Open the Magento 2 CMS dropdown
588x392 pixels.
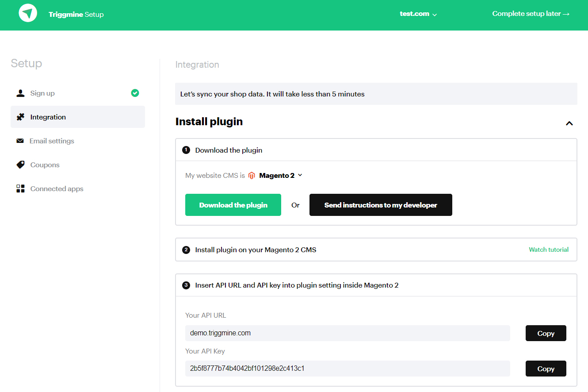pos(281,175)
